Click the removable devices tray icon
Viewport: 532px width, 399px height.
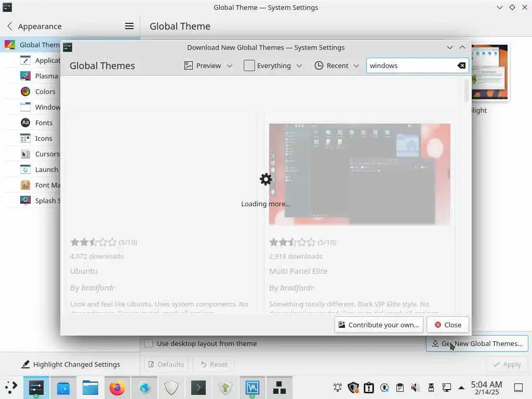pos(431,388)
